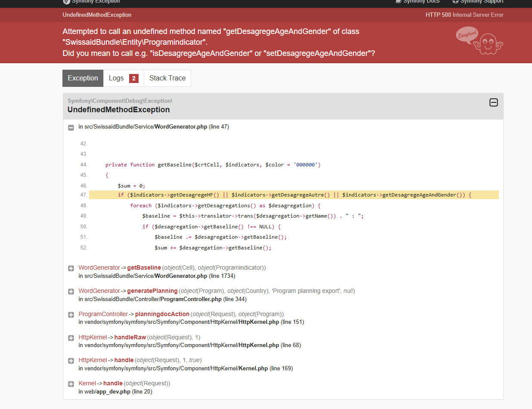Screen dimensions: 532x409
Task: Click line number 52 in code
Action: [x=84, y=248]
